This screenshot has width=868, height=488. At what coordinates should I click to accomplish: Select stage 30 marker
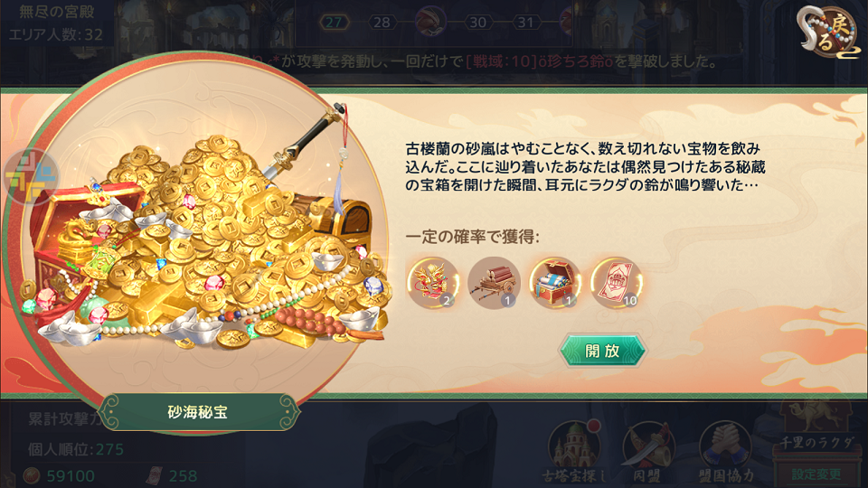(477, 23)
